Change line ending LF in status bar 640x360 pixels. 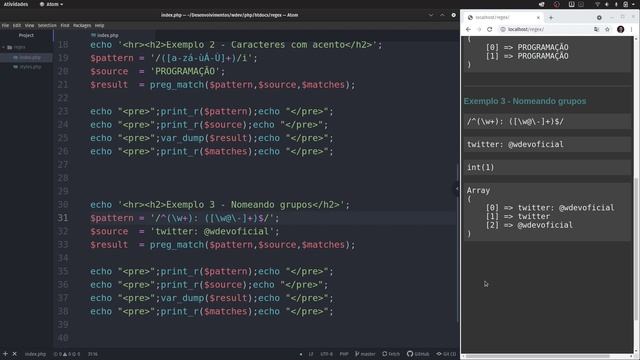click(x=311, y=354)
